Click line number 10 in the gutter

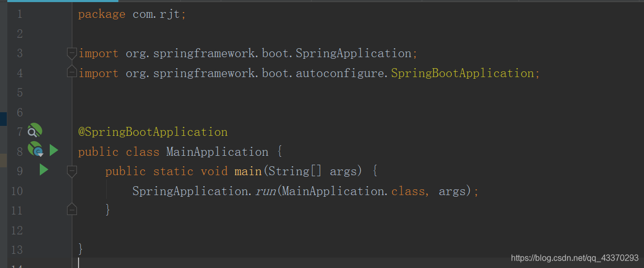click(x=17, y=191)
